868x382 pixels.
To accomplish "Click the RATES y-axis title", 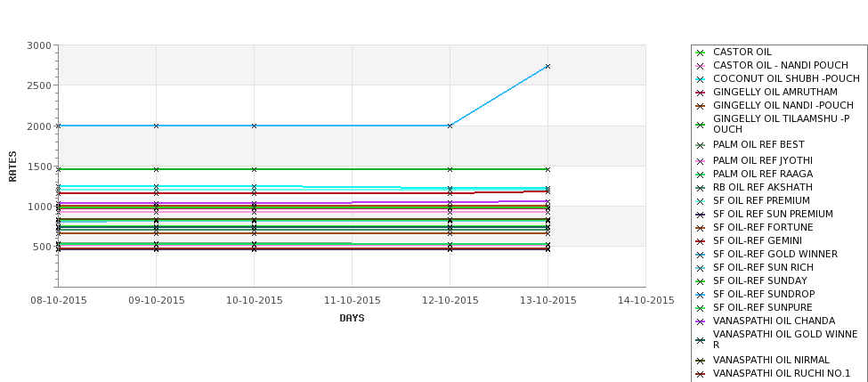I will 12,167.
